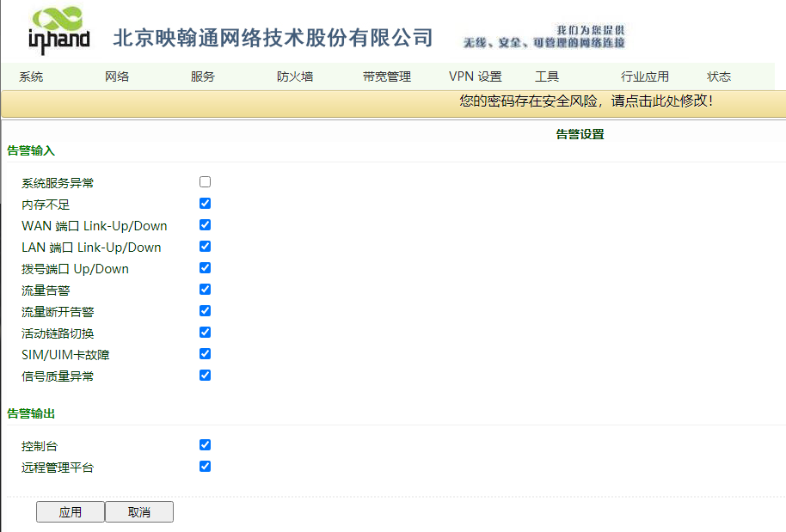Turn off the 流量告警 checkbox
The image size is (786, 532).
click(x=204, y=290)
